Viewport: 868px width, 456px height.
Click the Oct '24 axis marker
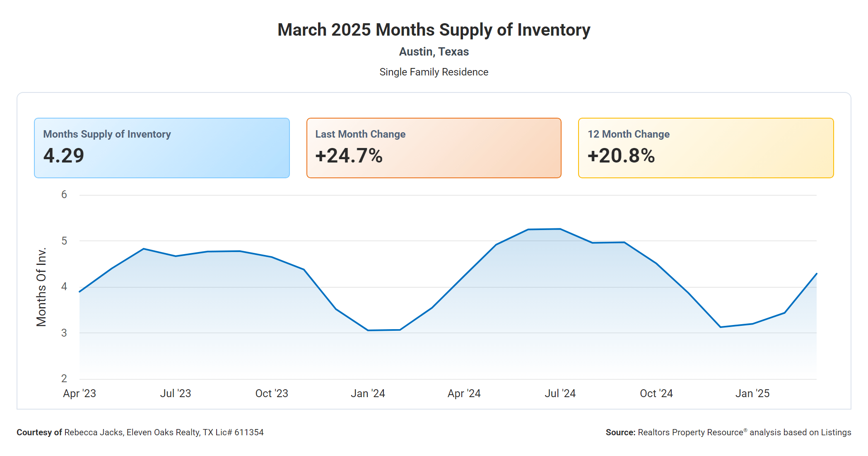(x=656, y=393)
